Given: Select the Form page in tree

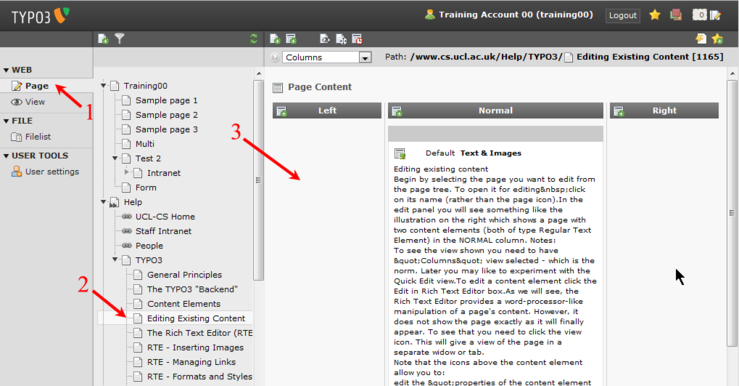Looking at the screenshot, I should tap(146, 188).
